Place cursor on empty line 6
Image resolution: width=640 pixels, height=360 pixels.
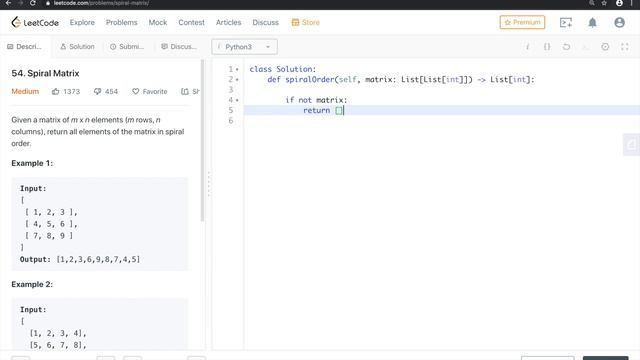pyautogui.click(x=442, y=120)
